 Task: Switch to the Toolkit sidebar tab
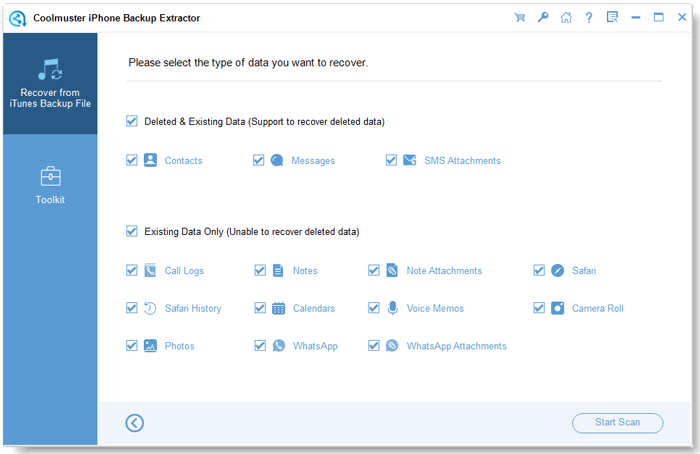[x=50, y=185]
